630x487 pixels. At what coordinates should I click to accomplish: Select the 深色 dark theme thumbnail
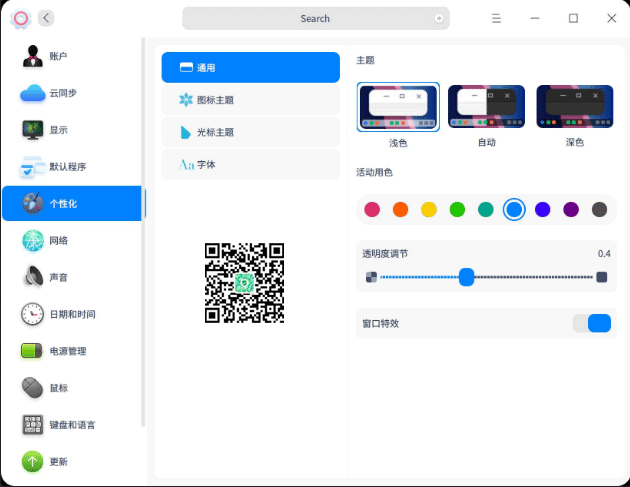[575, 106]
